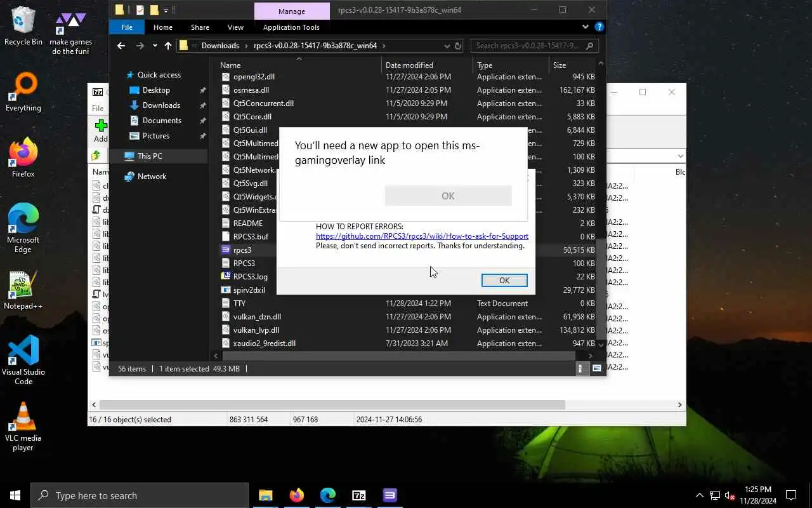This screenshot has height=508, width=812.
Task: Open Documents in the navigation pane
Action: (162, 121)
